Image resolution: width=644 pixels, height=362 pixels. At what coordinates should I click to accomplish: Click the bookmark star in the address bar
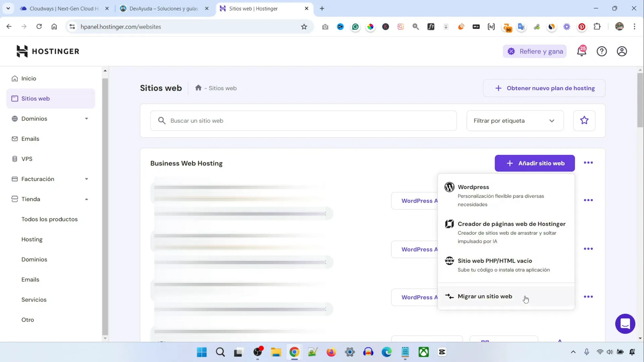(x=304, y=27)
